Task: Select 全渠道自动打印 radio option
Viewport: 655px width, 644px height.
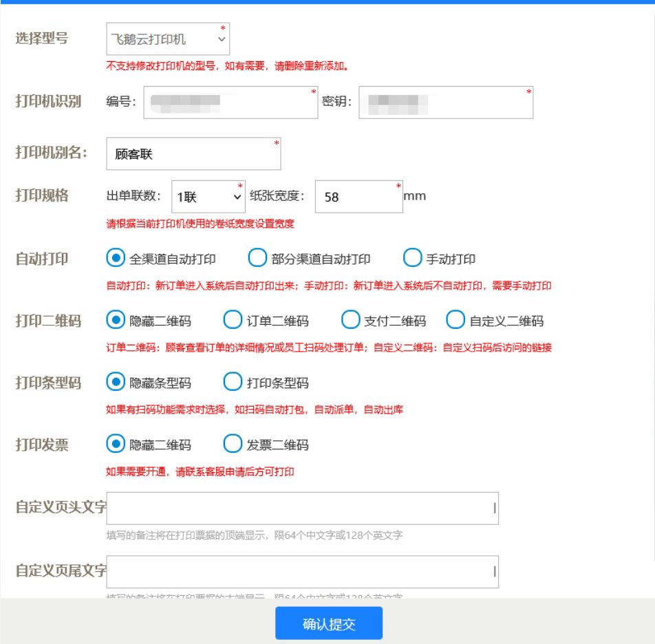Action: point(116,259)
